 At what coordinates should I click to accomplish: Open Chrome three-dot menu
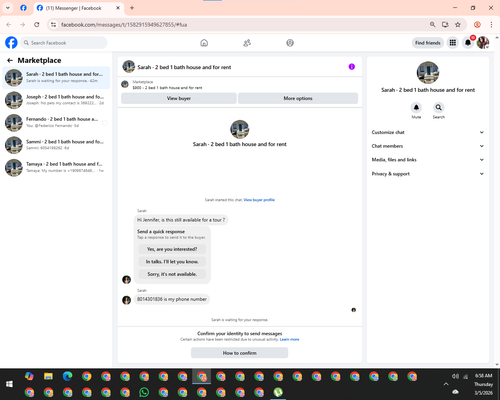click(x=491, y=25)
